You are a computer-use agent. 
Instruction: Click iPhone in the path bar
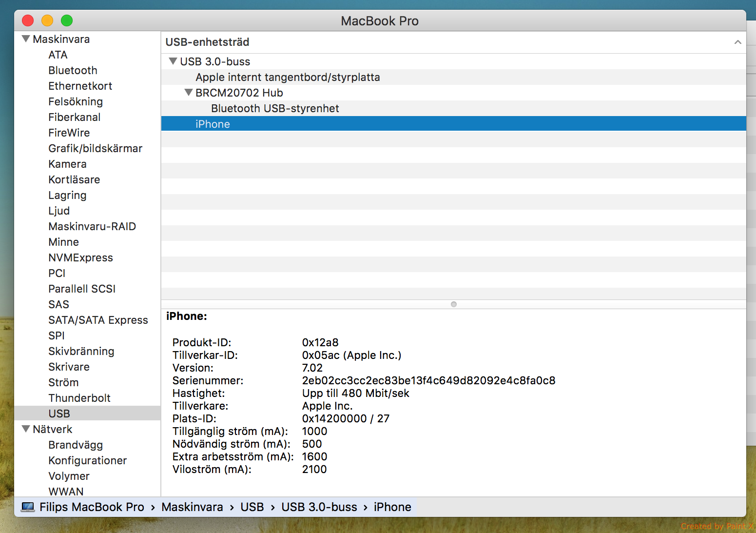click(x=392, y=507)
